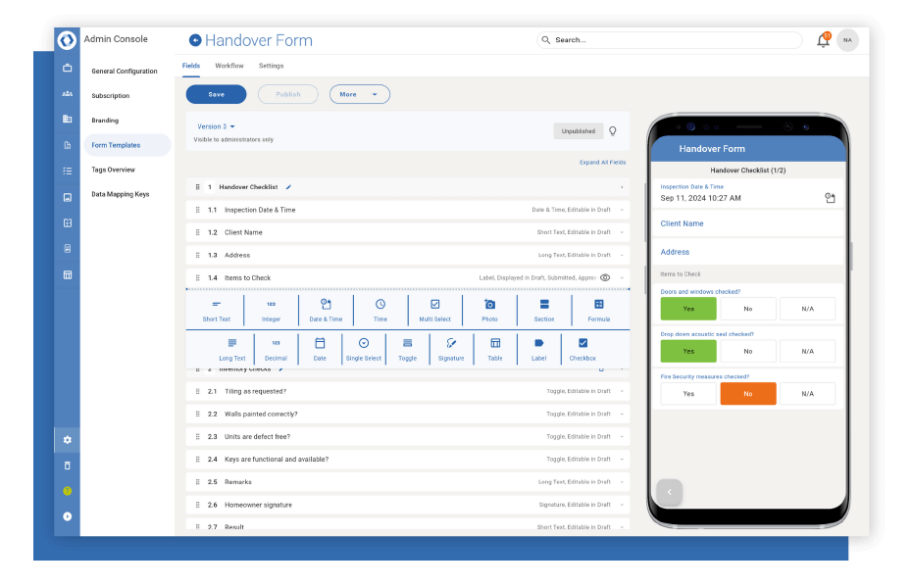Viewport: 912px width, 588px height.
Task: Click the Save button
Action: pos(216,94)
